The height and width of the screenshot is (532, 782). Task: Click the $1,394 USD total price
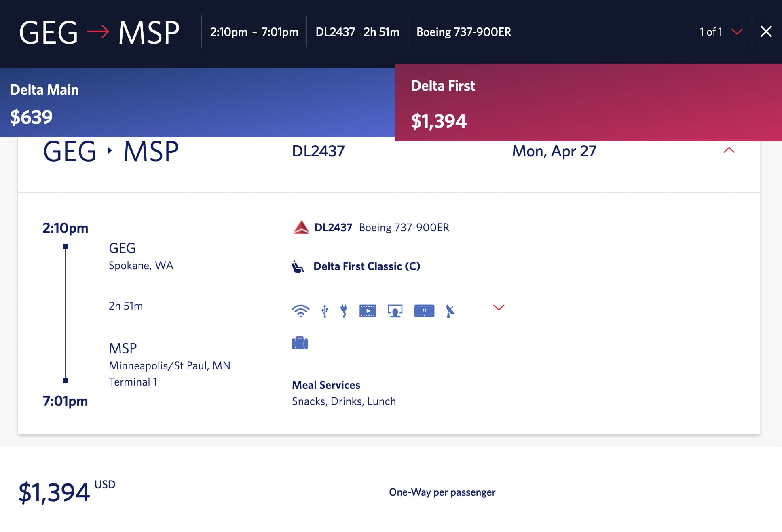pos(54,492)
